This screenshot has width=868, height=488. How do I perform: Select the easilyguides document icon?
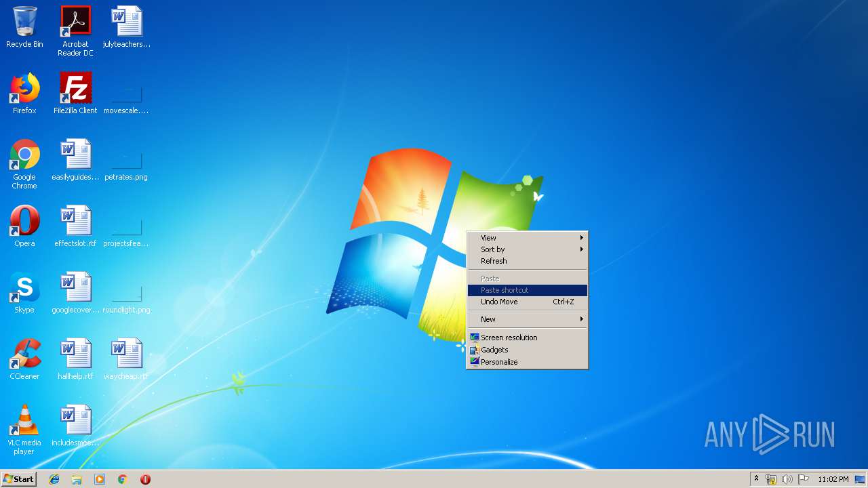[x=75, y=160]
